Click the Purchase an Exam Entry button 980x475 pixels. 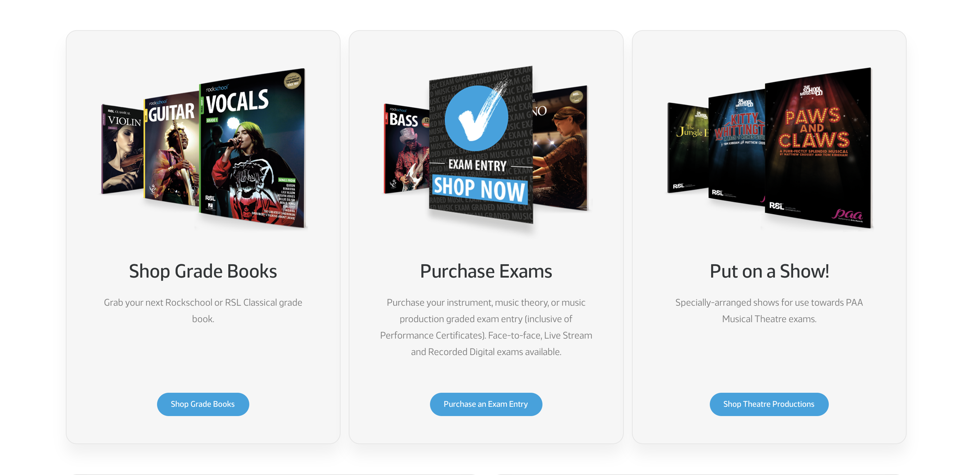click(486, 404)
